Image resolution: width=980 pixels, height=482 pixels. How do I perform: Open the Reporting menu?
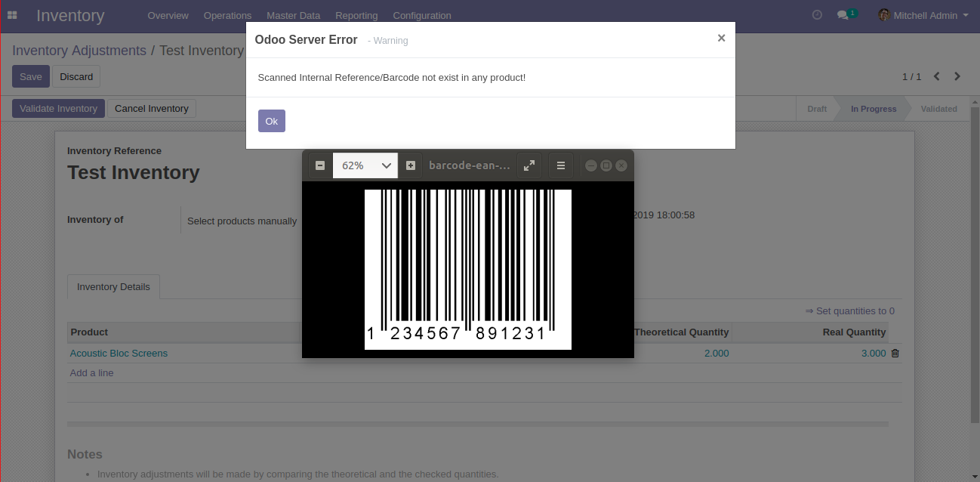click(x=356, y=15)
